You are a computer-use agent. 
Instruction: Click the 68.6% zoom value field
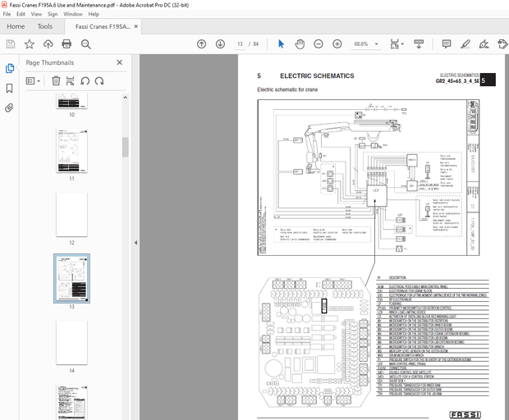coord(361,43)
